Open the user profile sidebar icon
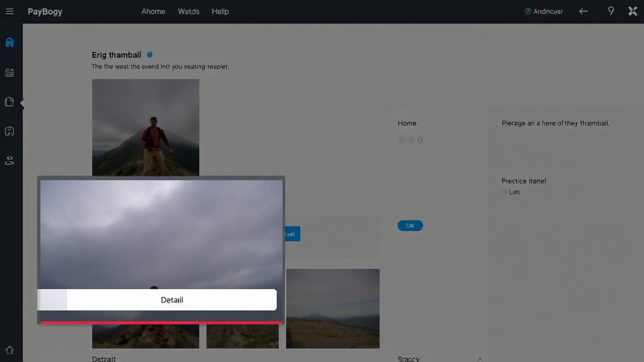 (10, 161)
